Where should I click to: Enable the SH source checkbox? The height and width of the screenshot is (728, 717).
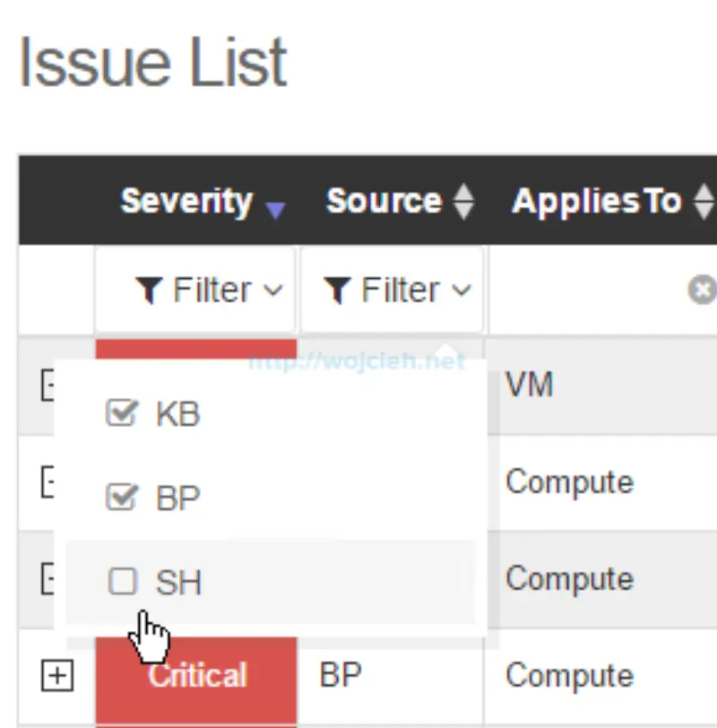coord(122,582)
